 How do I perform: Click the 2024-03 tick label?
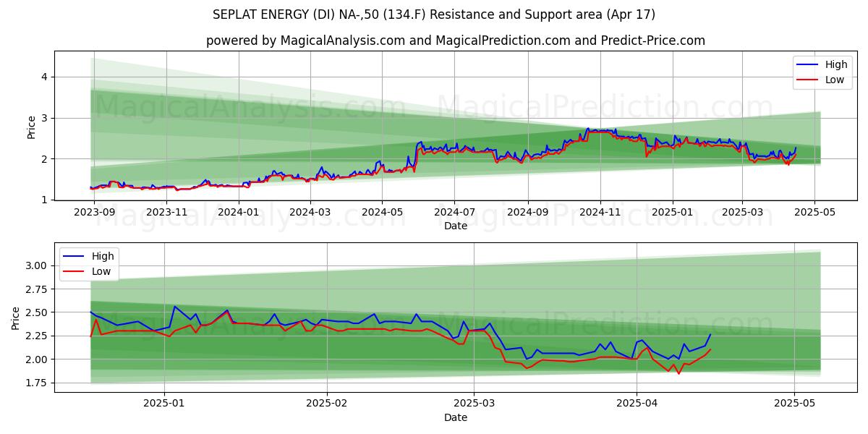pyautogui.click(x=310, y=212)
